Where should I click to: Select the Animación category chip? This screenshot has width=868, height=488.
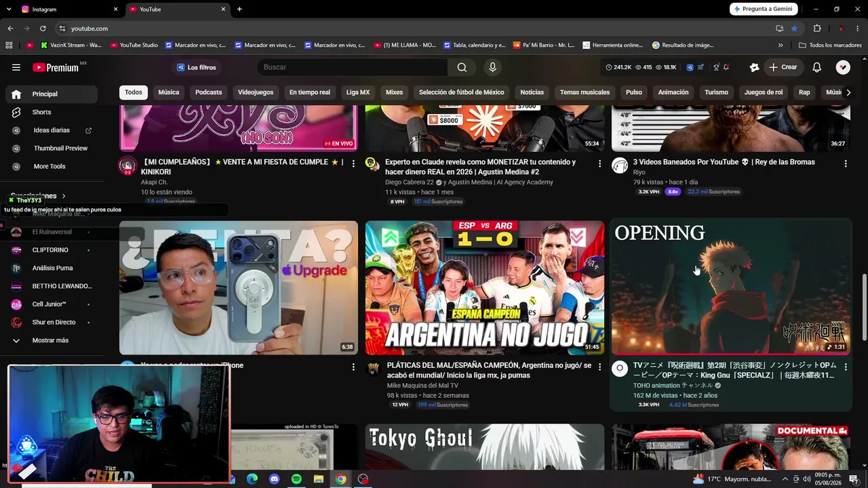673,92
